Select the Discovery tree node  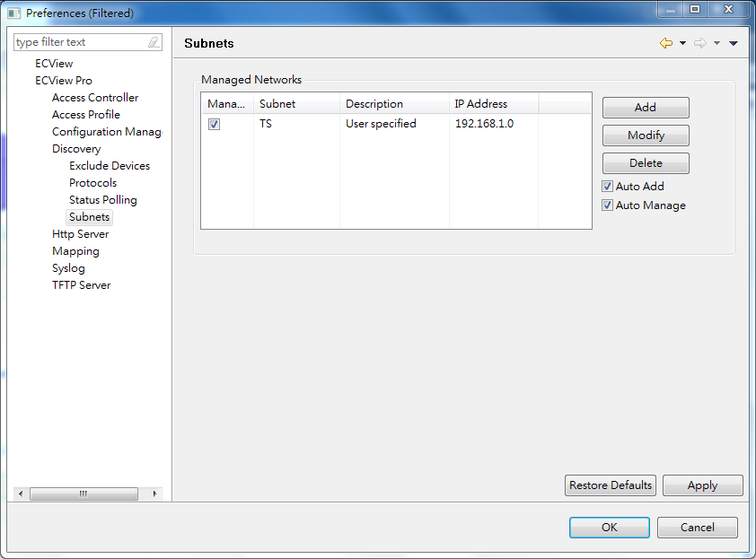coord(76,149)
